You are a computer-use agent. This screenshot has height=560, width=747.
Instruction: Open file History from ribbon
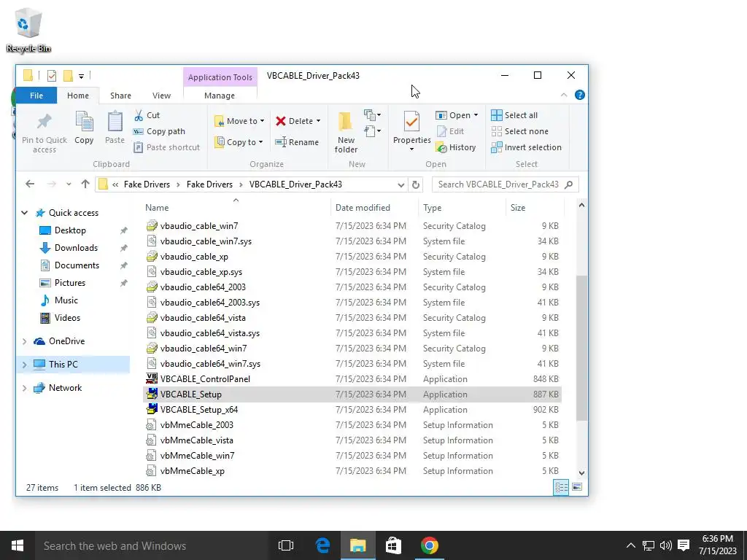pos(456,147)
